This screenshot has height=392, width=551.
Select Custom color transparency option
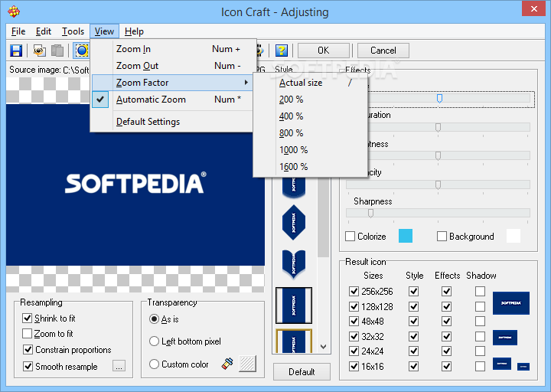[154, 364]
